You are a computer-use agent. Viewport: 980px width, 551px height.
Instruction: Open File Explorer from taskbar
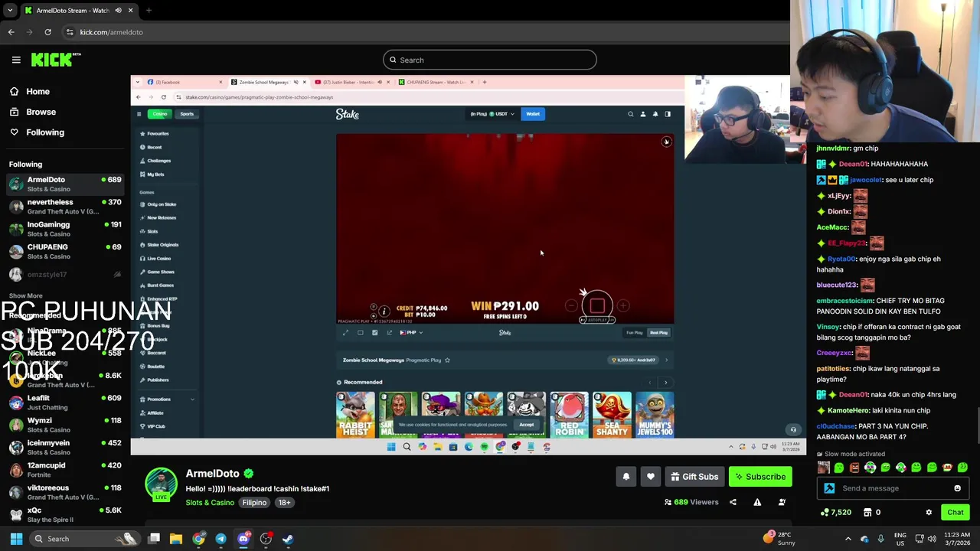tap(176, 539)
